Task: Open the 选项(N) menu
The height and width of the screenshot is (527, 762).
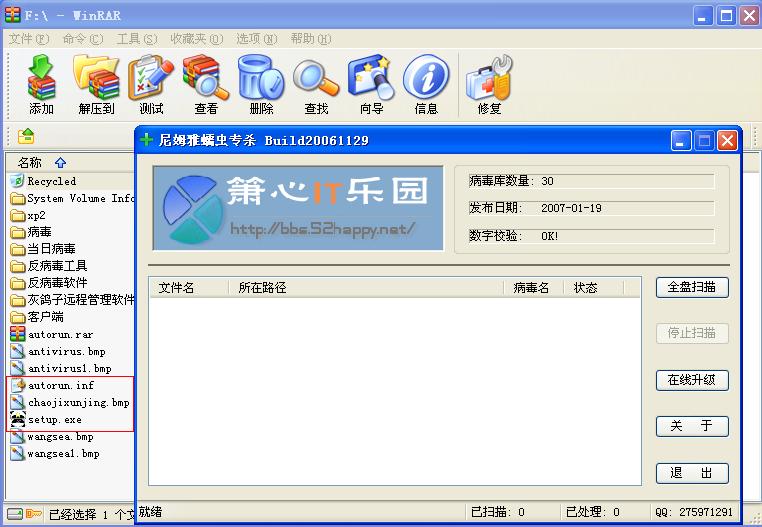Action: [x=257, y=39]
